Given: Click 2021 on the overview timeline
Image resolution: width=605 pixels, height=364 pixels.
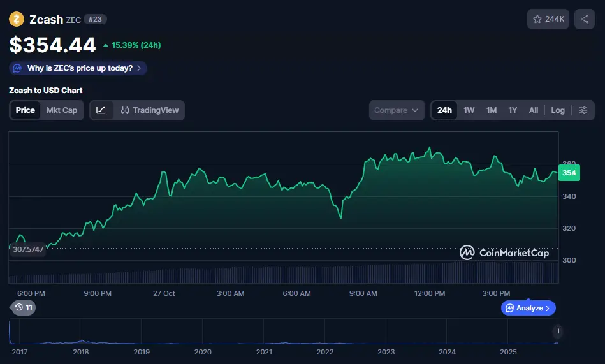Looking at the screenshot, I should tap(264, 352).
